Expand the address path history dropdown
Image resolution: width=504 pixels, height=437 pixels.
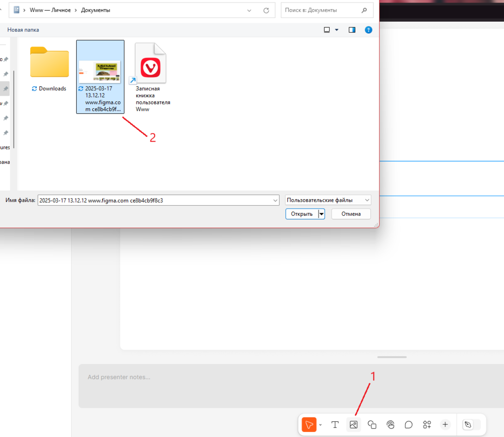(249, 10)
